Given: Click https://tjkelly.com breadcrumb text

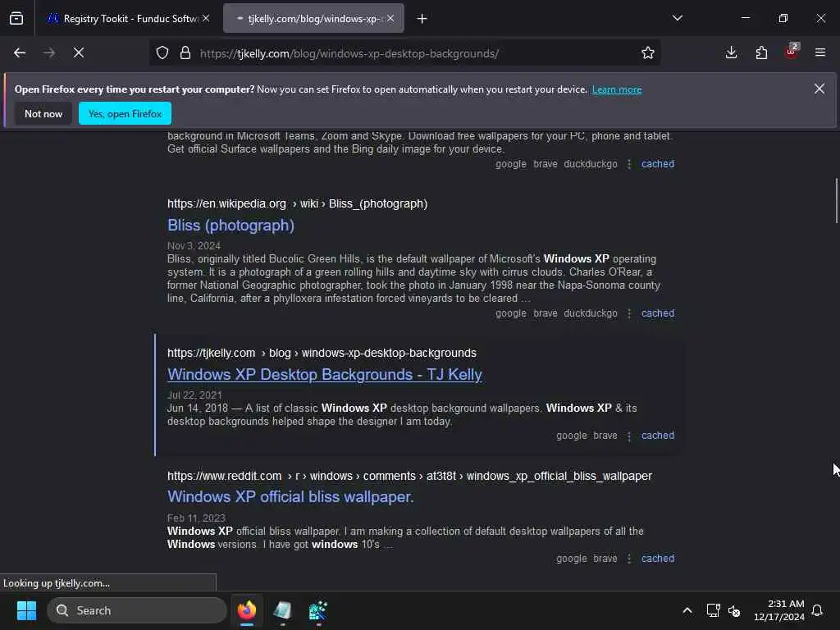Looking at the screenshot, I should pos(211,354).
